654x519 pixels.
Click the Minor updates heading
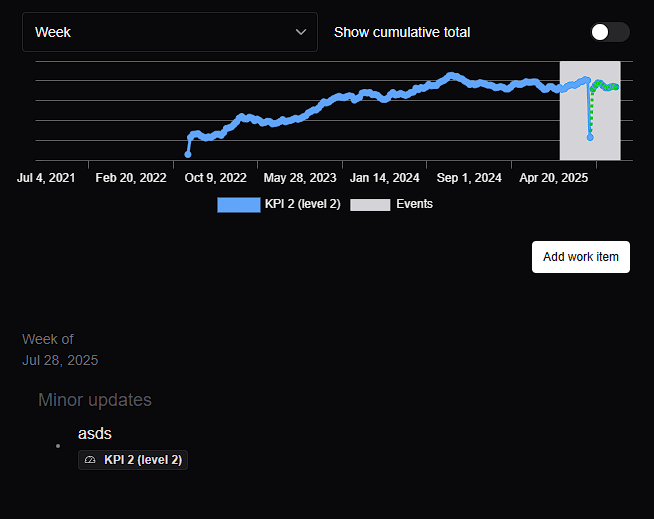coord(95,400)
